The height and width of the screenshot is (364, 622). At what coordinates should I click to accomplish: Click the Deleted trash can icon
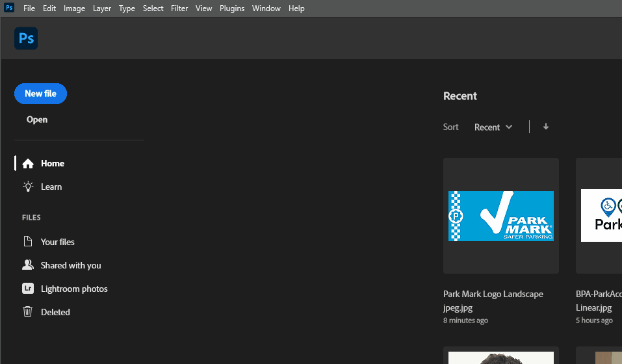28,311
